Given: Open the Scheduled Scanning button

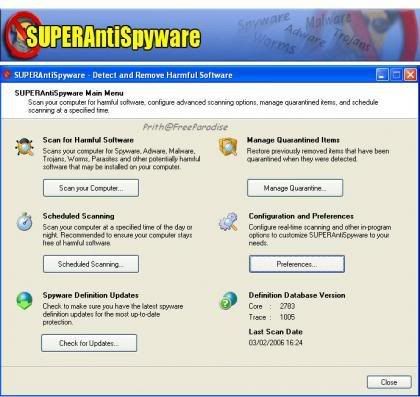Looking at the screenshot, I should [91, 264].
